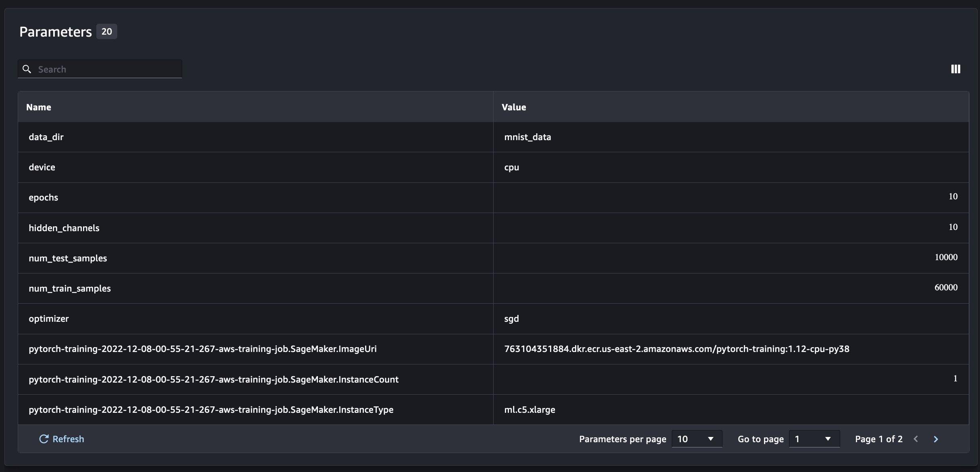Screen dimensions: 980x472
Task: Click the SageMaker.ImageUri parameter name
Action: (202, 349)
